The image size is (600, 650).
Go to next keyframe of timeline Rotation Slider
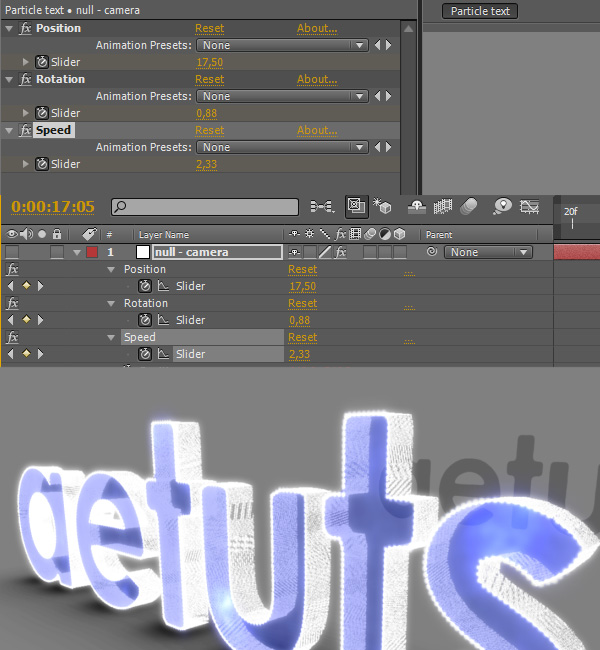[x=40, y=320]
